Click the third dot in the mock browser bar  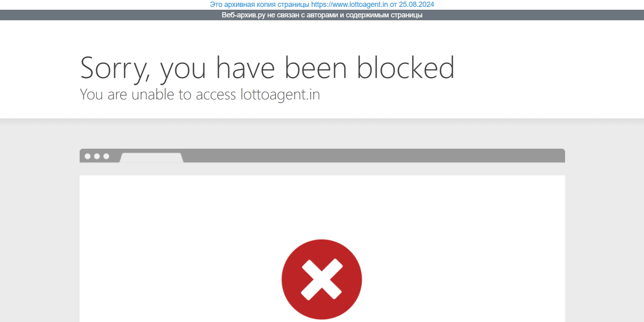pos(106,156)
